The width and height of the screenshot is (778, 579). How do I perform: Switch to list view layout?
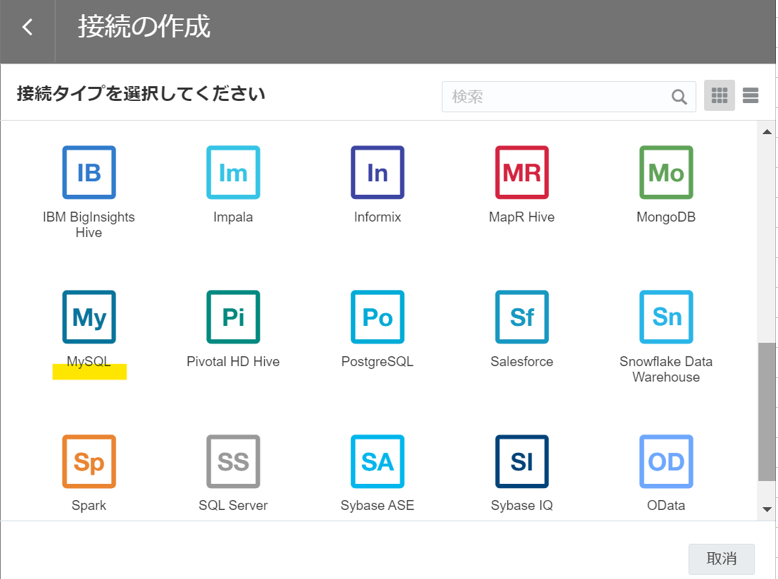751,95
